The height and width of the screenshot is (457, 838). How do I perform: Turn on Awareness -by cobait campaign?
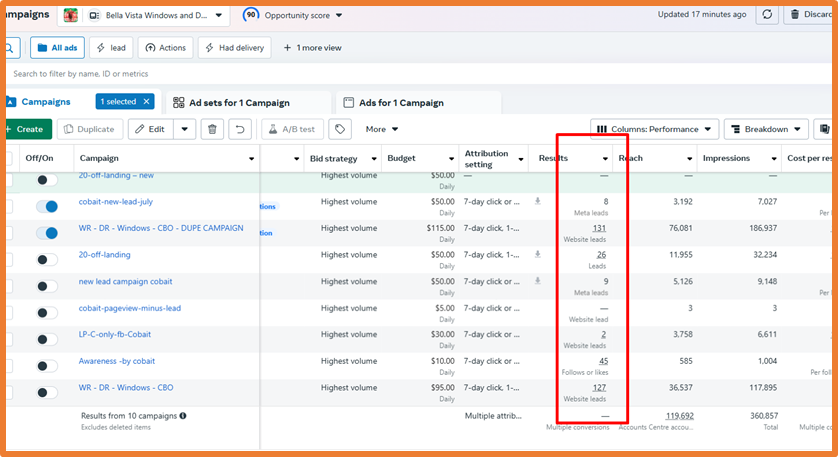coord(47,366)
